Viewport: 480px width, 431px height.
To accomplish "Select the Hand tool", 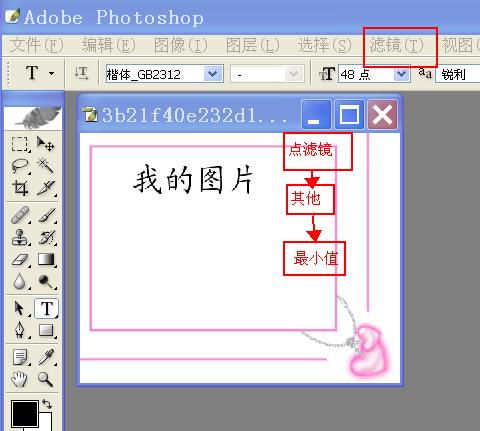I will [20, 379].
